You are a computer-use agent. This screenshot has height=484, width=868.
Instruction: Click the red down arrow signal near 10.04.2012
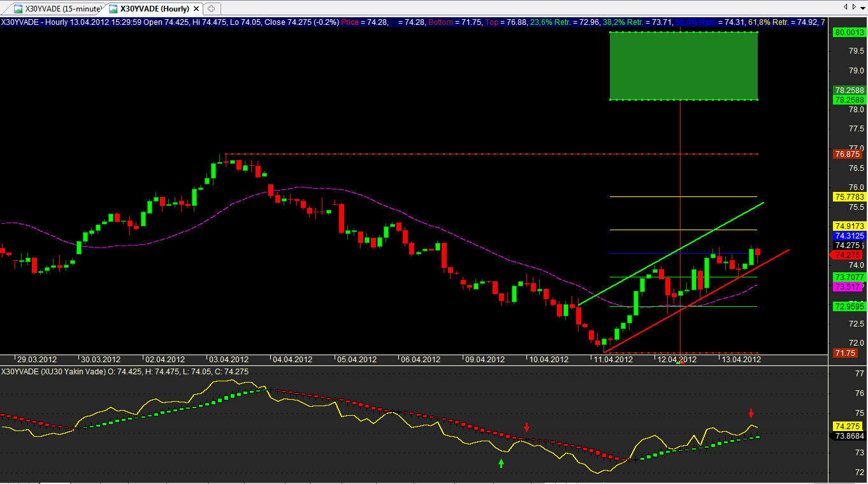526,427
